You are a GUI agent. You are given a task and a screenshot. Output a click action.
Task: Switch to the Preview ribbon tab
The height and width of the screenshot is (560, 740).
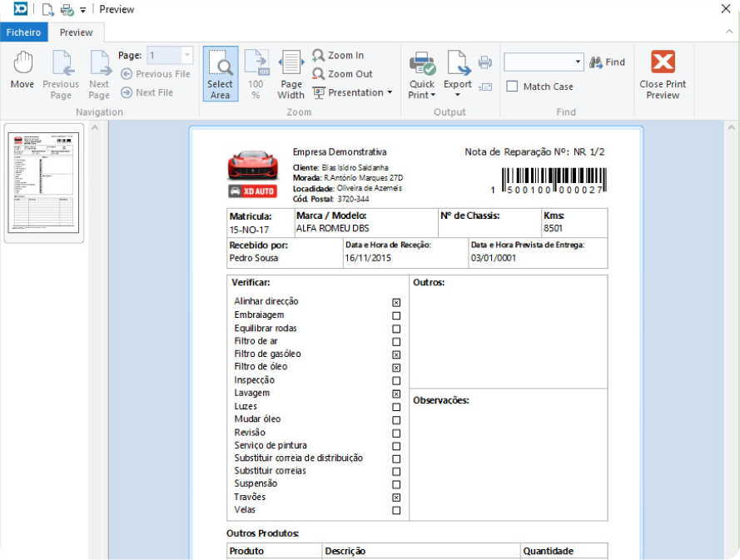[x=76, y=32]
